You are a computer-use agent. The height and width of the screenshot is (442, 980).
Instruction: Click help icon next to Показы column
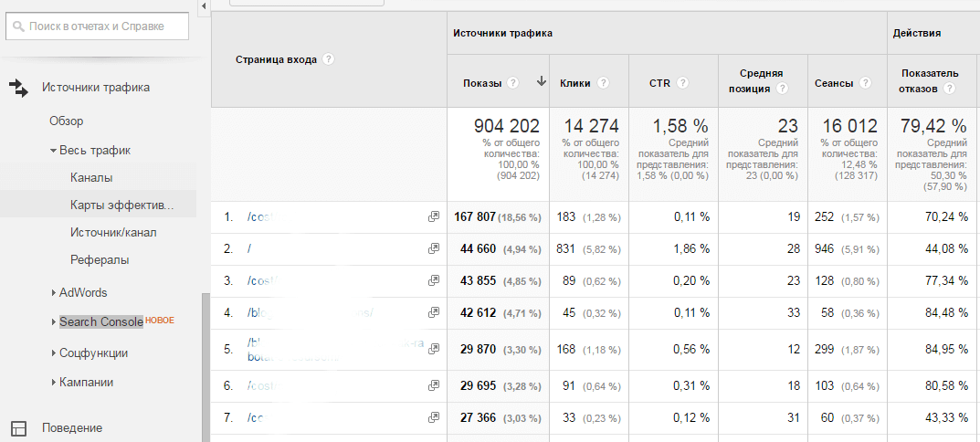tap(513, 83)
